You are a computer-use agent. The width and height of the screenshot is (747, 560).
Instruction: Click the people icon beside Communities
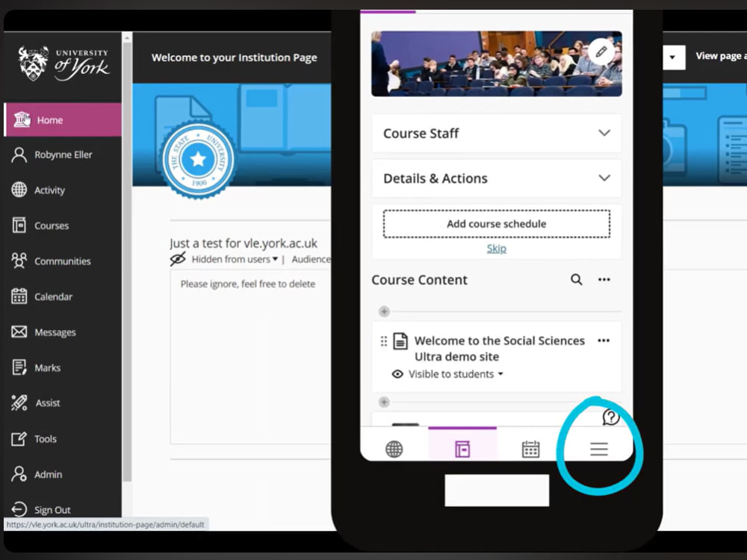[19, 261]
